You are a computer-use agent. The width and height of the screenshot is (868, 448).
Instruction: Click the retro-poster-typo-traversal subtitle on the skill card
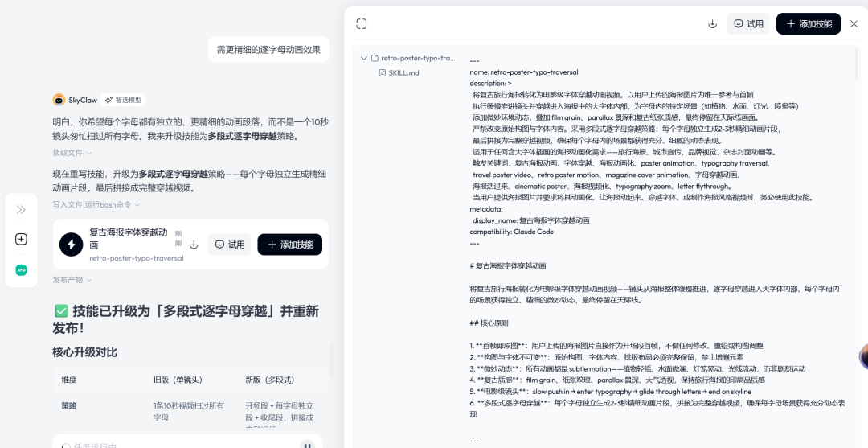point(136,258)
